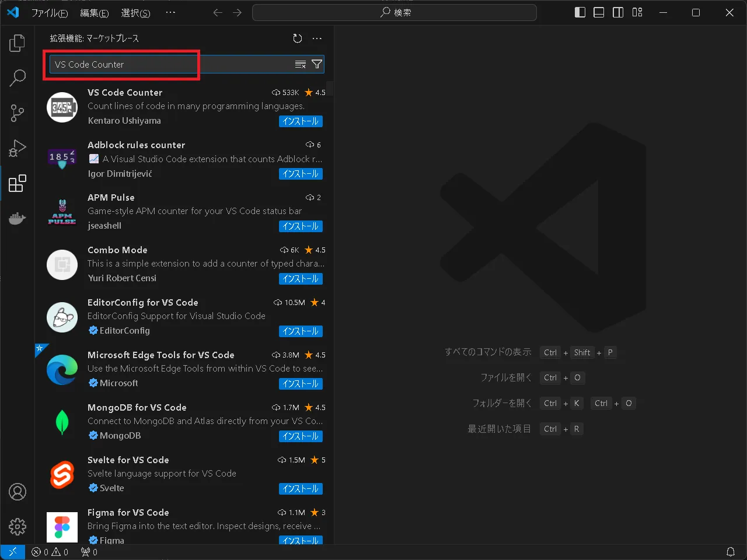Open the ファイル(F) menu

[49, 12]
